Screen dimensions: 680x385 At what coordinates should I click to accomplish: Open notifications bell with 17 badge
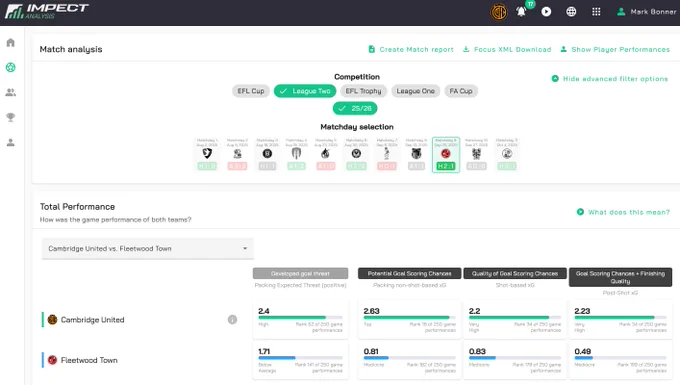click(522, 12)
